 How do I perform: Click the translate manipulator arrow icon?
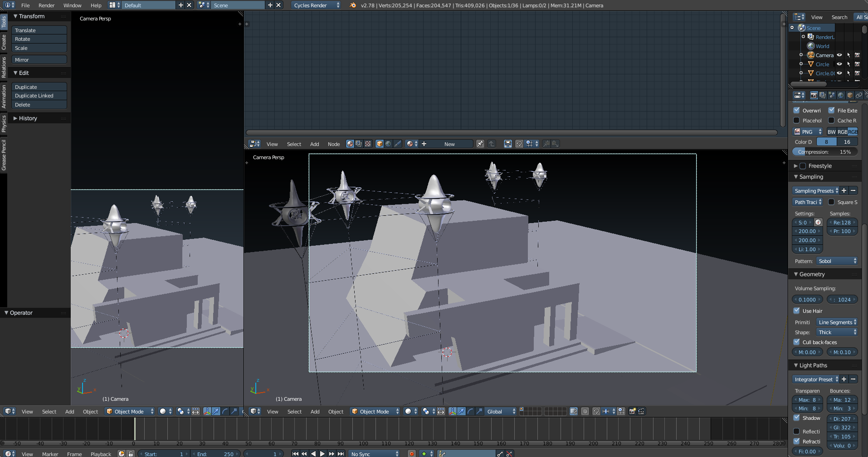[x=461, y=411]
